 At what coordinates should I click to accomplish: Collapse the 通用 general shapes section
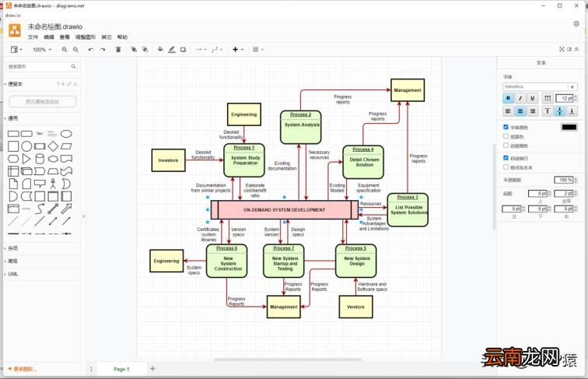[12, 118]
